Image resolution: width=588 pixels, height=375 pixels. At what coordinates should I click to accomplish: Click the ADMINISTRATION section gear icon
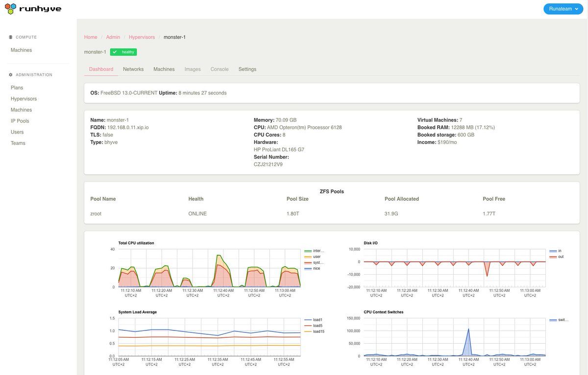tap(11, 75)
